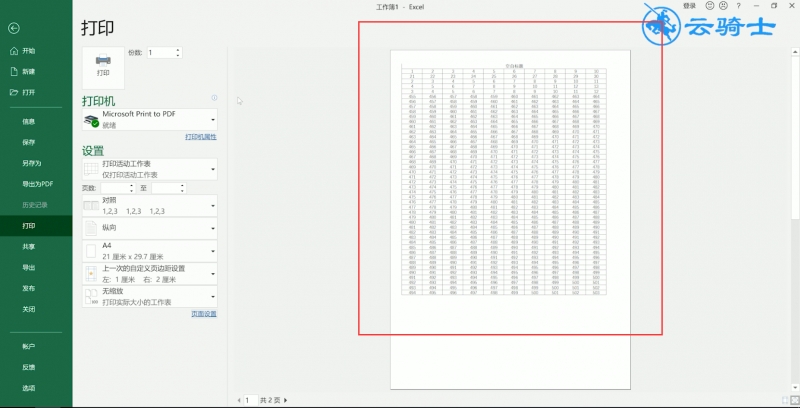The width and height of the screenshot is (800, 408).
Task: Click the back arrow to leave backstage
Action: pos(14,28)
